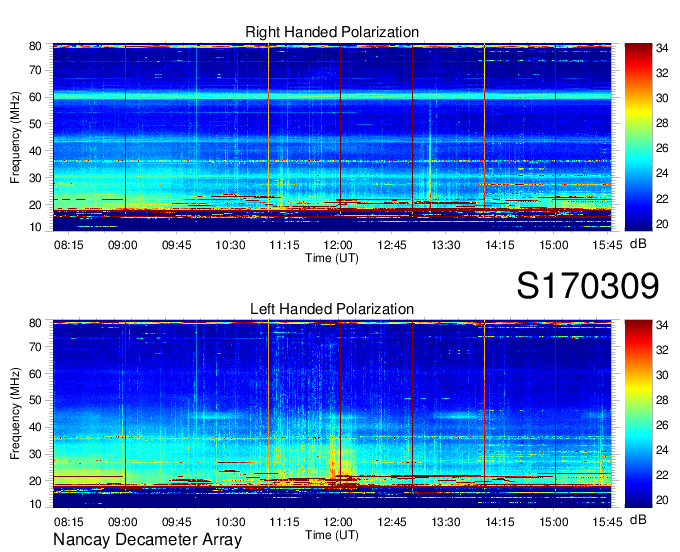The image size is (680, 552).
Task: Click the 'Left Handed Polarization' plot title
Action: 332,309
